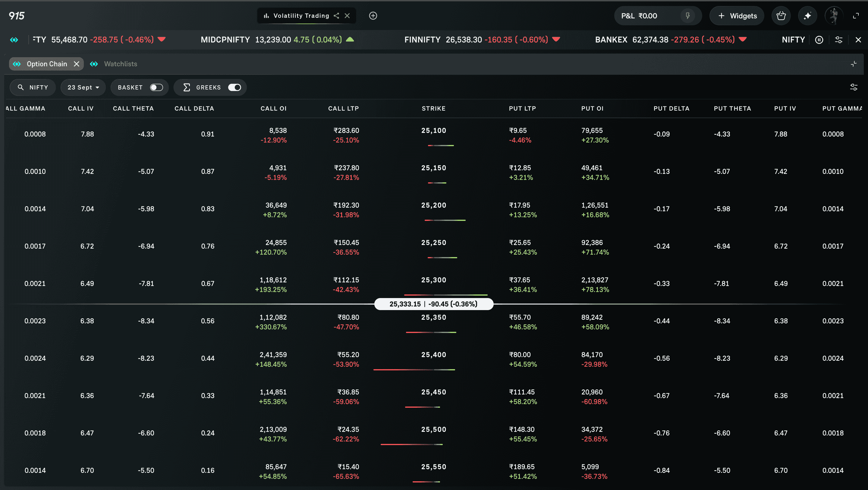The width and height of the screenshot is (868, 490).
Task: Enter fullscreen with the expand icon
Action: [x=856, y=16]
